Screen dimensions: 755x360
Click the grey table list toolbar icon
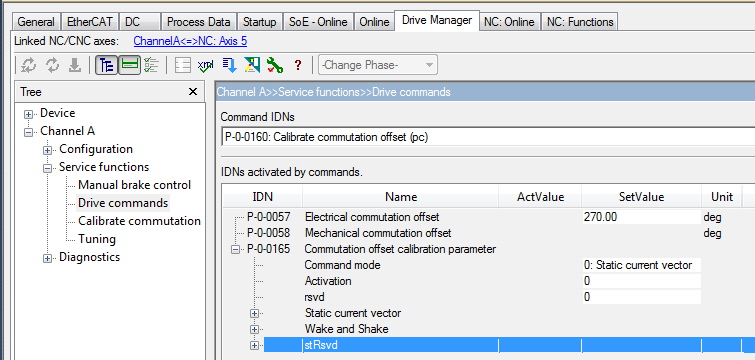click(x=183, y=65)
